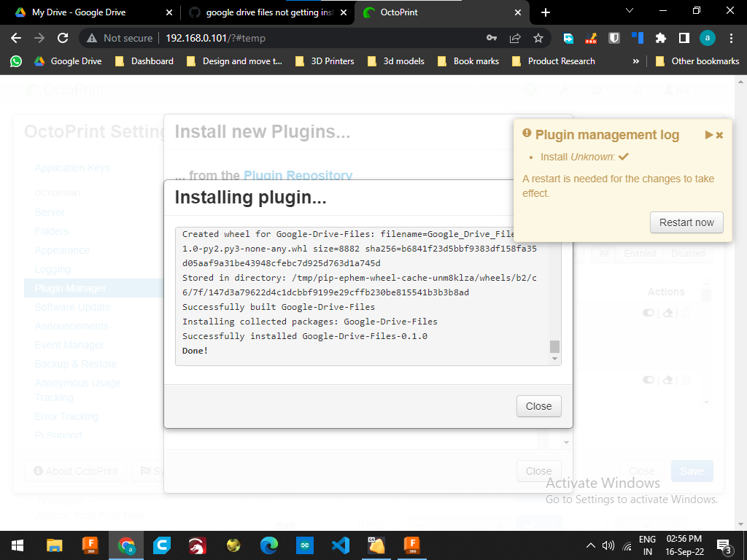The height and width of the screenshot is (560, 747).
Task: Expand hidden bookmarks via the chevron arrows
Action: pos(635,61)
